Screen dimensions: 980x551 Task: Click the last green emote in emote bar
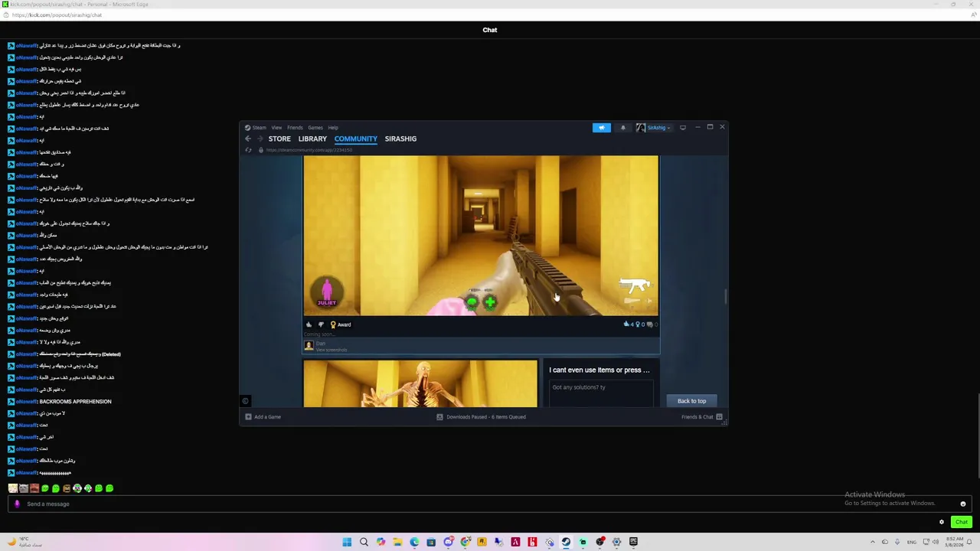109,488
